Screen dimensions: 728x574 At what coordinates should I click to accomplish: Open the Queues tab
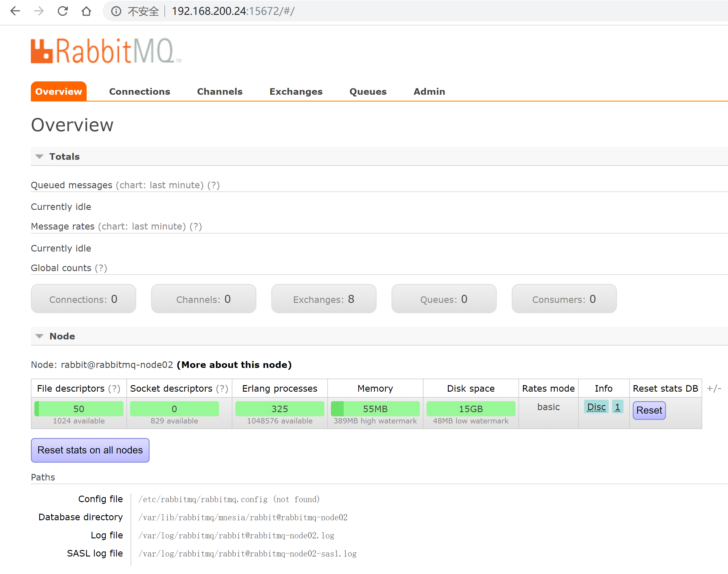coord(368,91)
